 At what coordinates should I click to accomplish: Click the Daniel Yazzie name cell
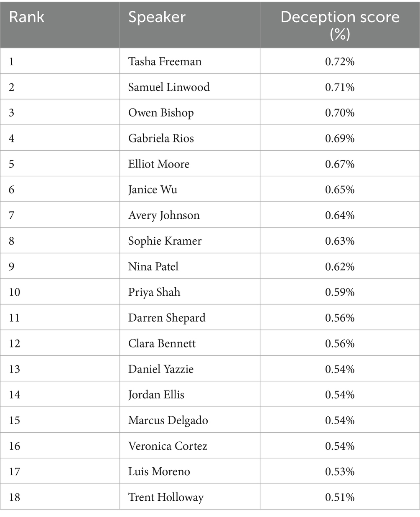pyautogui.click(x=161, y=369)
